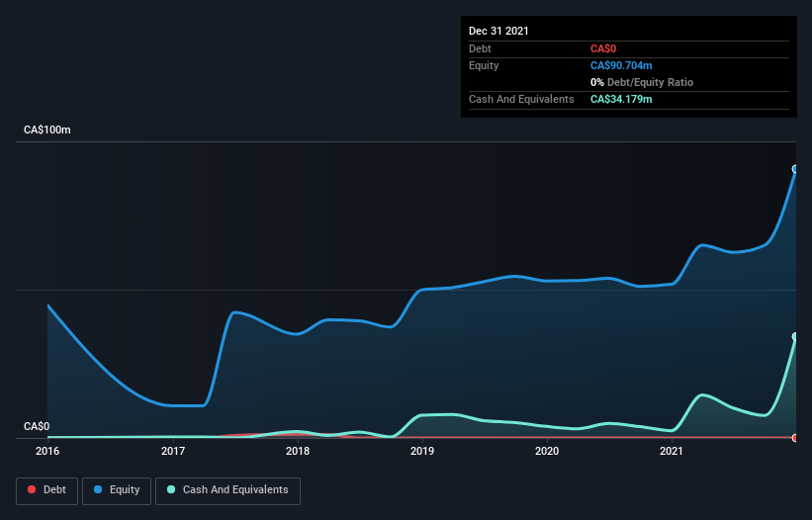Click the red CA$0 debt value in tooltip
The width and height of the screenshot is (812, 520).
(x=603, y=48)
